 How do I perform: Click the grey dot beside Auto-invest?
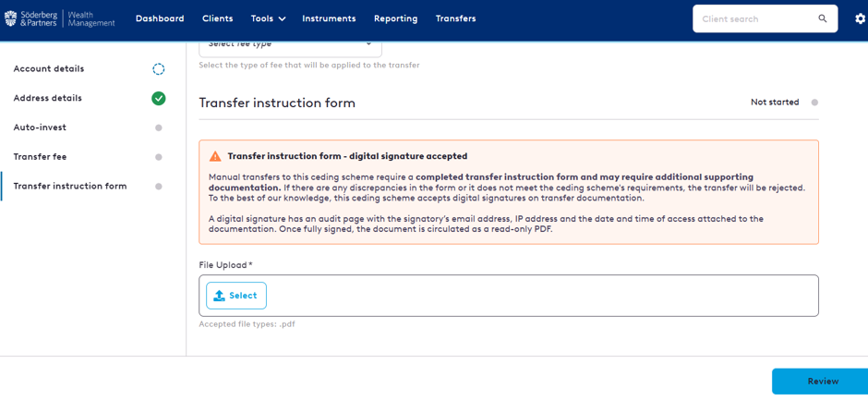158,128
